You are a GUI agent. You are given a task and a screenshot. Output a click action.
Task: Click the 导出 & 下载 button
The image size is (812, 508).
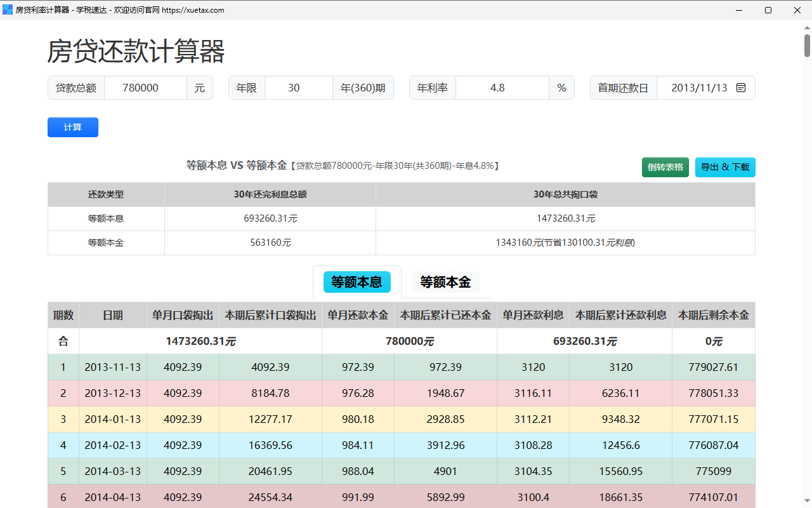725,167
